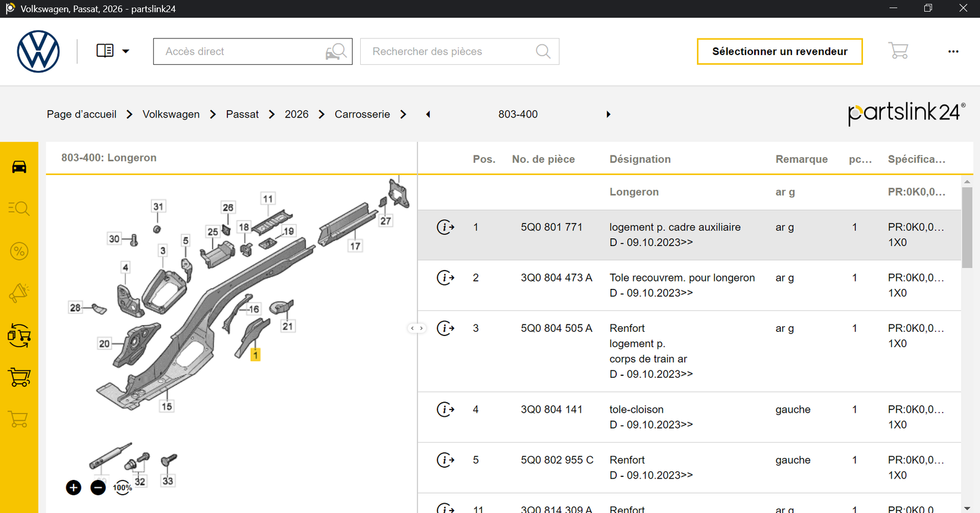
Task: Open 2026 breadcrumb link
Action: pos(296,114)
